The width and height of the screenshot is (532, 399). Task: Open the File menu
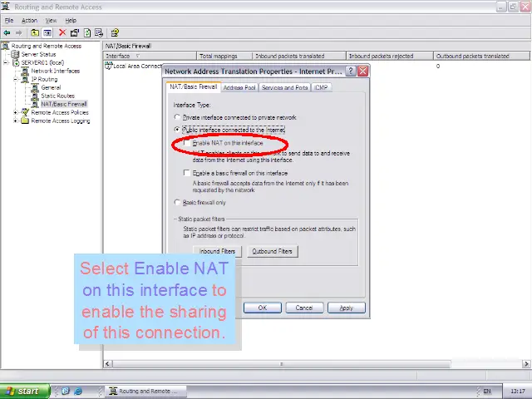coord(9,20)
